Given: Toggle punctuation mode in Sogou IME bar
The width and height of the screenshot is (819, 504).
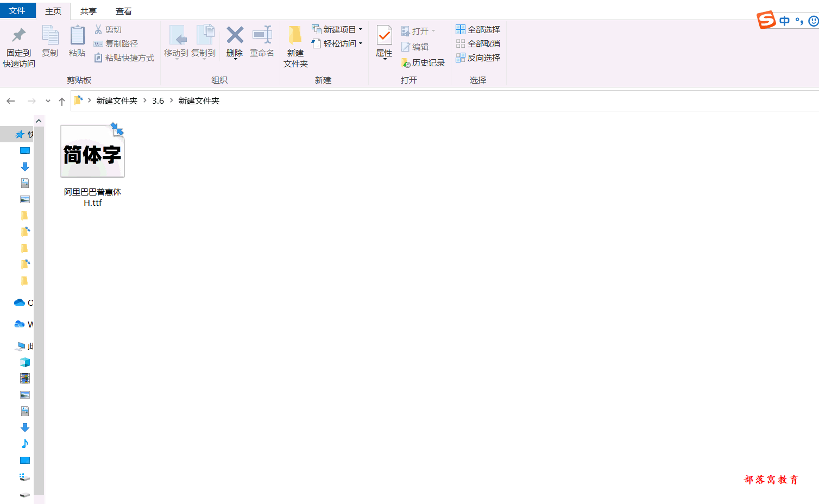Looking at the screenshot, I should click(799, 21).
